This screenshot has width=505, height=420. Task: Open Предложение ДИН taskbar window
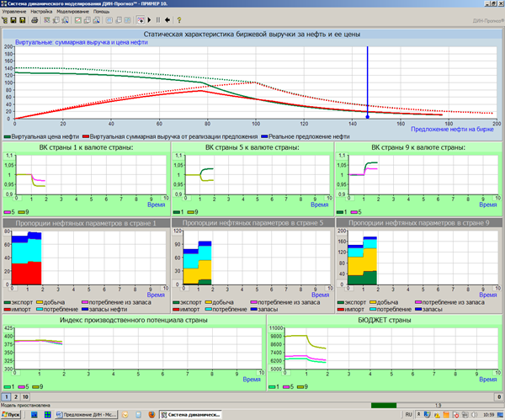pyautogui.click(x=88, y=414)
